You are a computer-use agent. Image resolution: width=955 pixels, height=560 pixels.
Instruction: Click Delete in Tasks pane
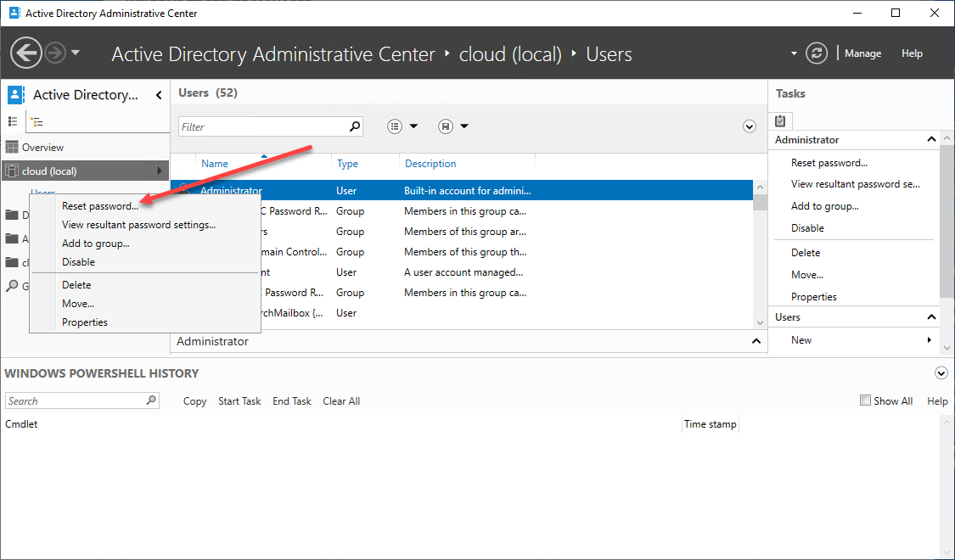click(806, 252)
